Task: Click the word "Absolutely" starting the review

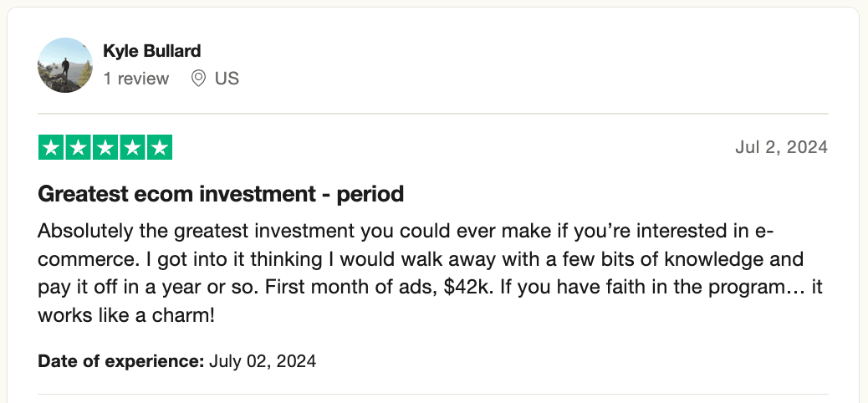Action: 78,230
